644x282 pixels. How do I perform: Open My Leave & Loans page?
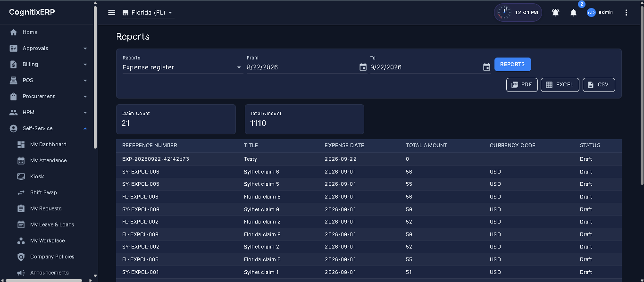pyautogui.click(x=52, y=224)
